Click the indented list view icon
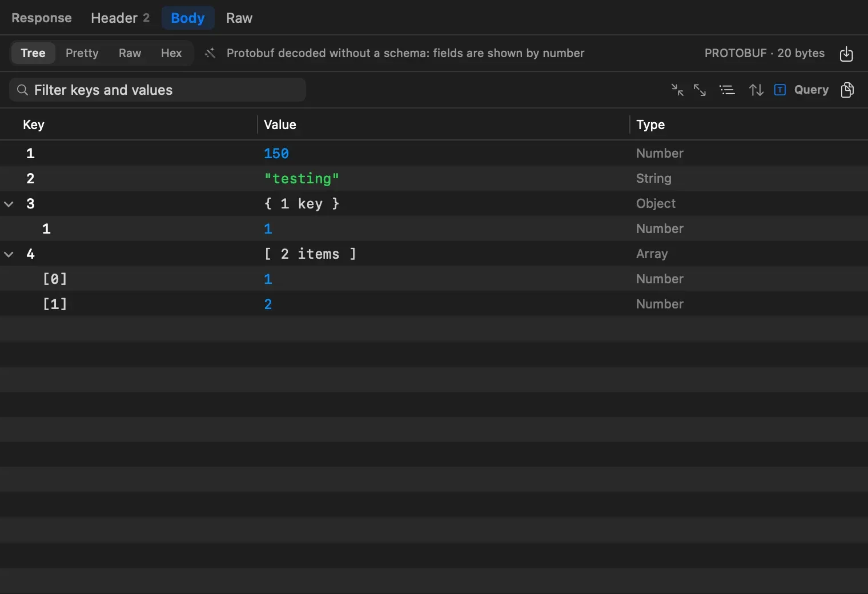Image resolution: width=868 pixels, height=594 pixels. [727, 90]
